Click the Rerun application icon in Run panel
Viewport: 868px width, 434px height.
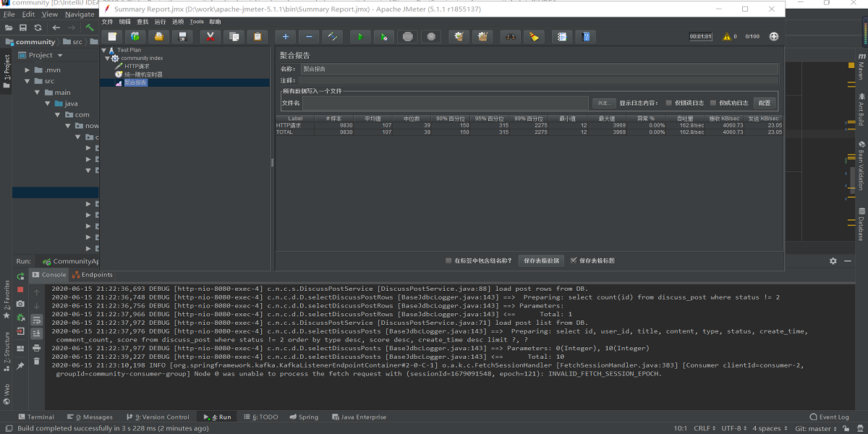20,276
